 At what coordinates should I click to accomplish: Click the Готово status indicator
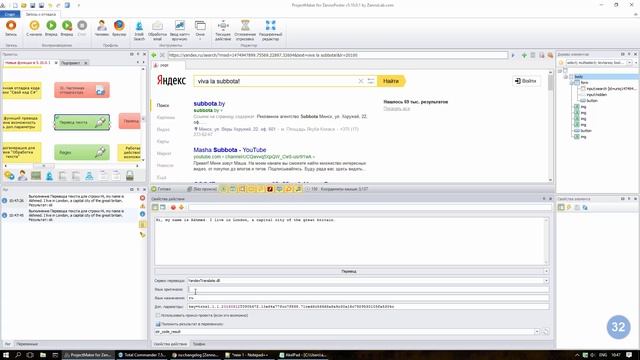(161, 189)
